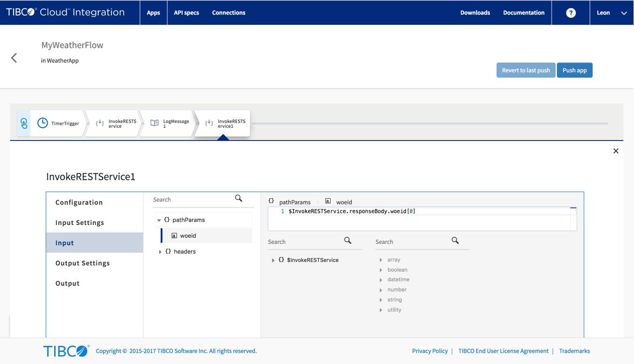634x364 pixels.
Task: Open the Privacy Policy footer link
Action: (x=430, y=351)
